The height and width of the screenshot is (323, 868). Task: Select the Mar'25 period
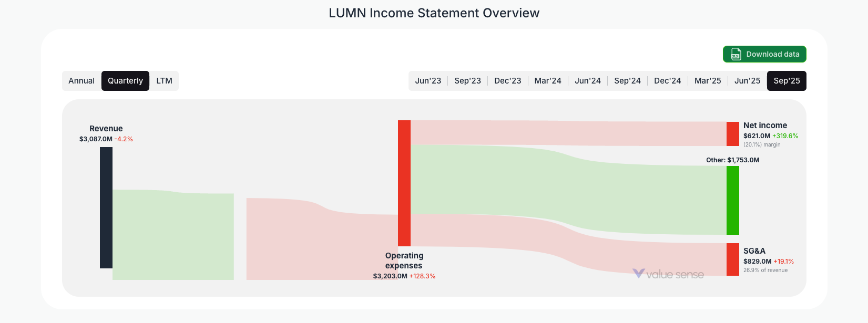click(708, 81)
